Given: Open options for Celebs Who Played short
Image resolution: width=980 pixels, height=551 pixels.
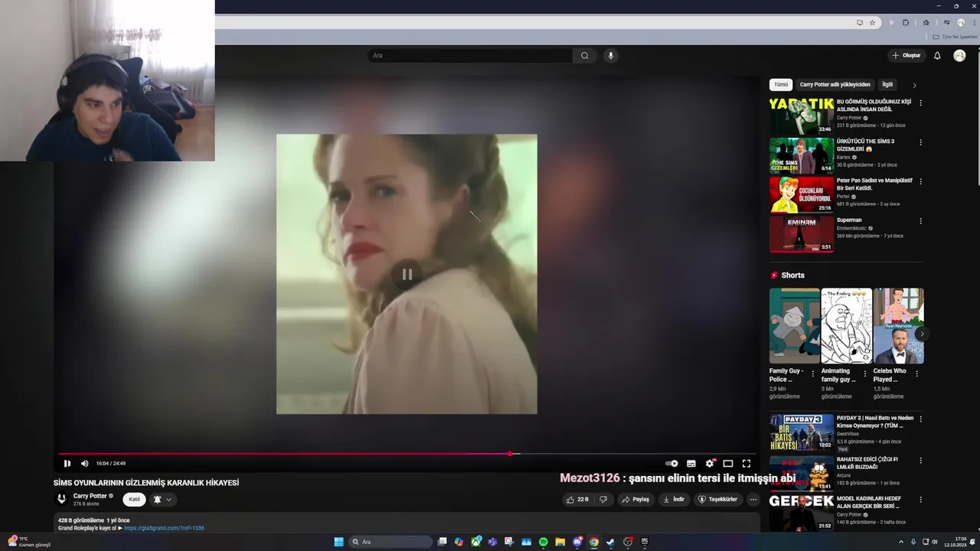Looking at the screenshot, I should 917,374.
